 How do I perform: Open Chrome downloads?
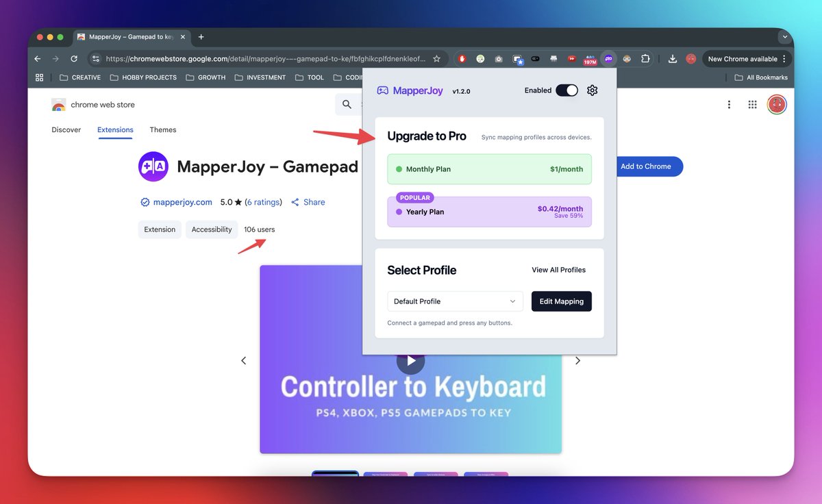(673, 59)
